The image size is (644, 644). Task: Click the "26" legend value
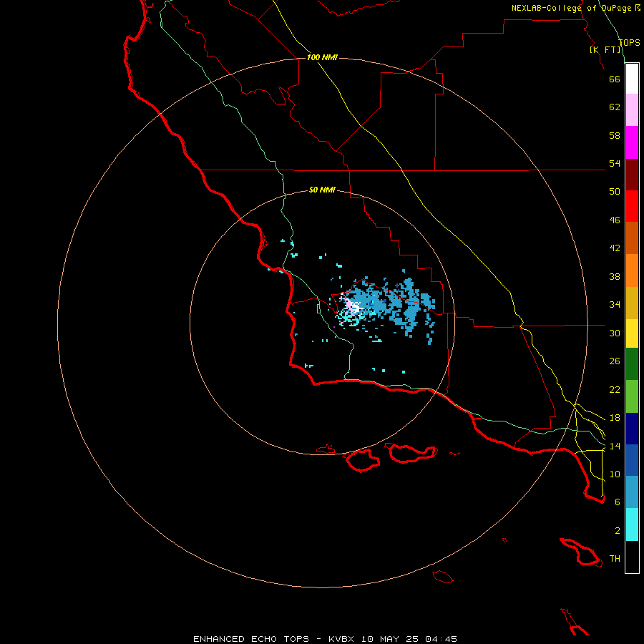point(615,361)
